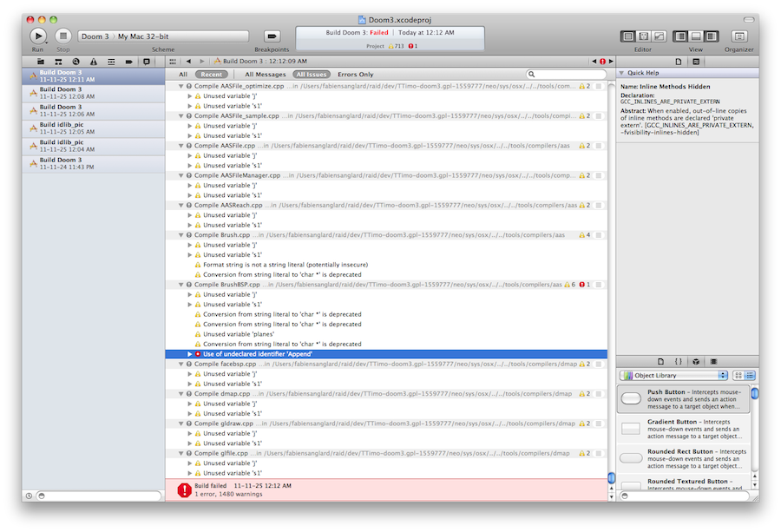Select the Standard editor button
The height and width of the screenshot is (532, 781).
(628, 36)
